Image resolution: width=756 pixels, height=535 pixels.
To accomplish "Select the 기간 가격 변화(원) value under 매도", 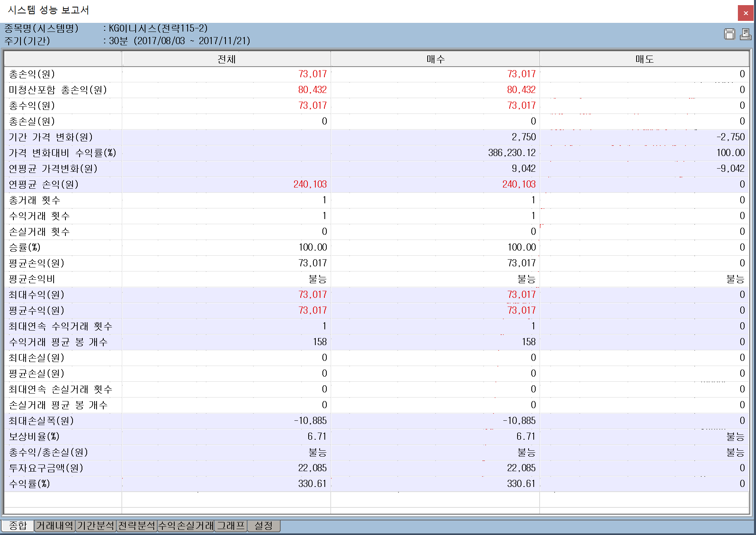I will pos(730,137).
